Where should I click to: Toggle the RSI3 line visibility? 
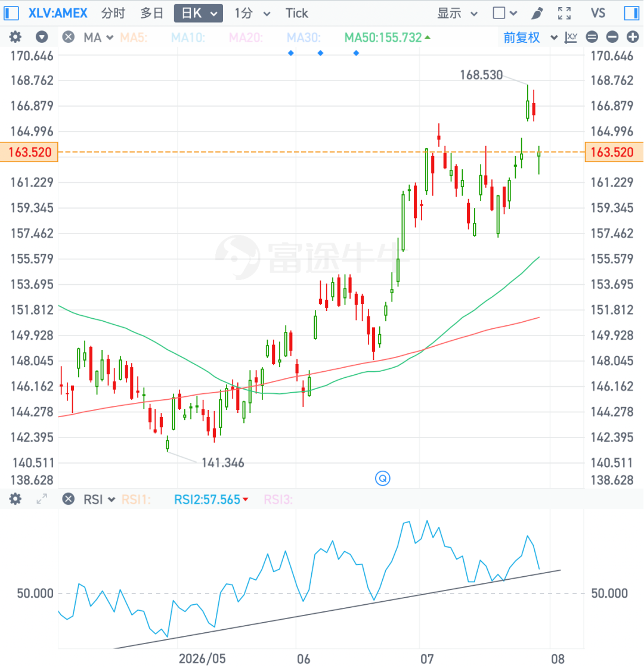coord(278,499)
